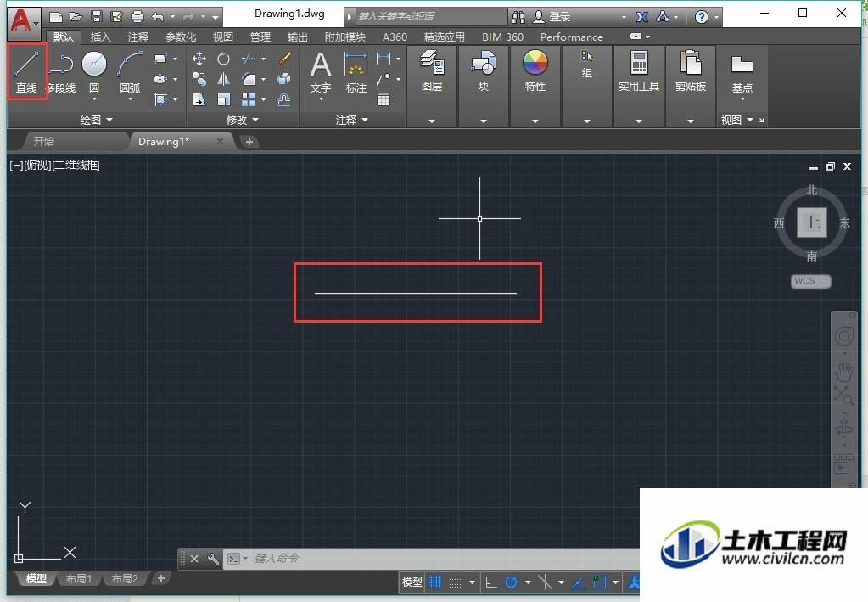Click the Copy tool icon
This screenshot has width=868, height=602.
199,79
